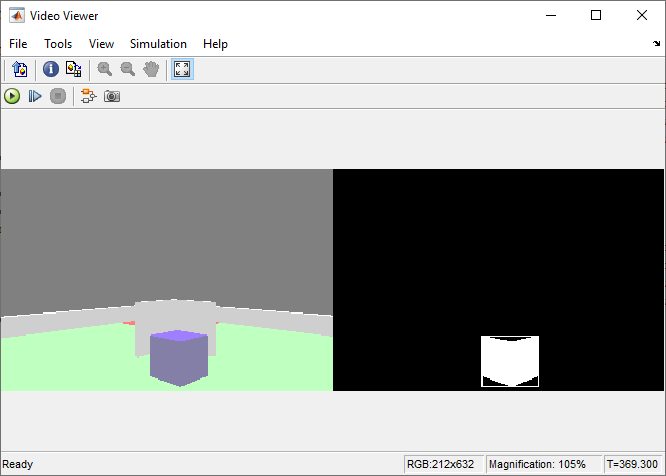Expand the toolbar dock arrow at right
Image resolution: width=666 pixels, height=476 pixels.
click(657, 44)
